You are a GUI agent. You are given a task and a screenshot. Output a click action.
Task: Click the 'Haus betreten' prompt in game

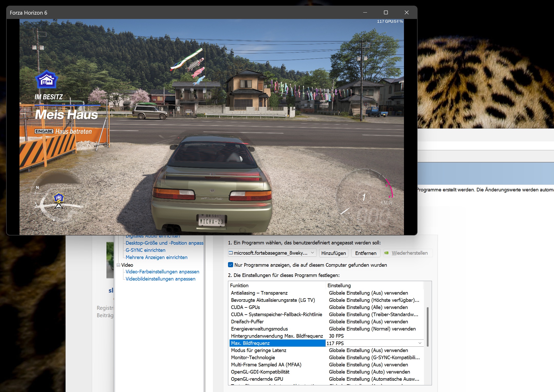pos(74,131)
